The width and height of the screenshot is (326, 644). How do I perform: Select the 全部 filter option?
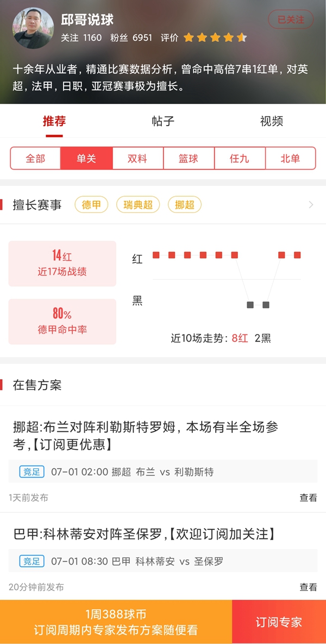(36, 158)
